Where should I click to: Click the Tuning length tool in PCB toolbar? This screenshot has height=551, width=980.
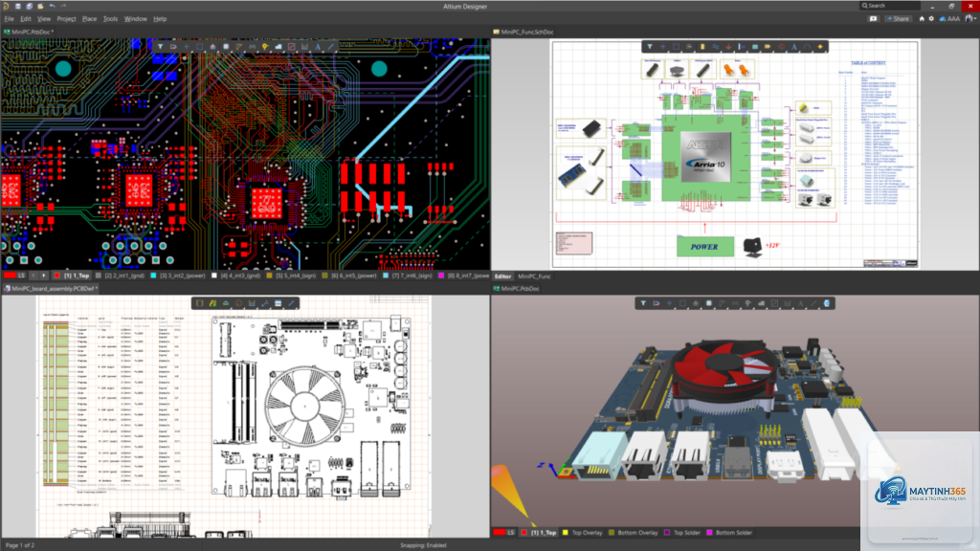pyautogui.click(x=252, y=47)
